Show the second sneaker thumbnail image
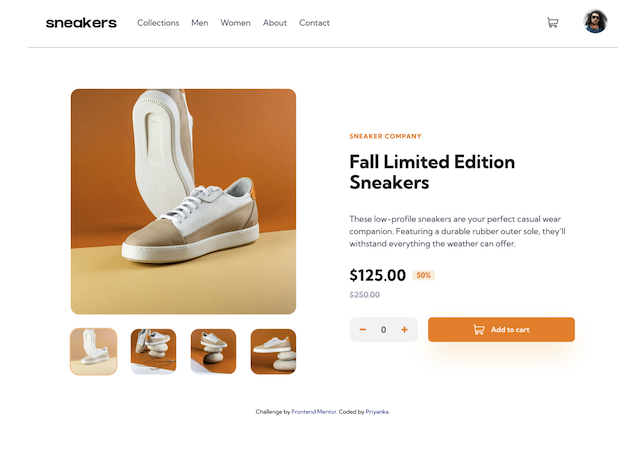Screen dimensions: 640x455 (x=153, y=351)
